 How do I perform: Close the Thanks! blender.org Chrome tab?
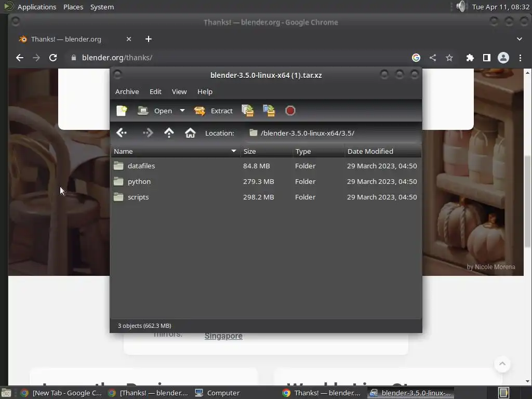click(x=129, y=39)
